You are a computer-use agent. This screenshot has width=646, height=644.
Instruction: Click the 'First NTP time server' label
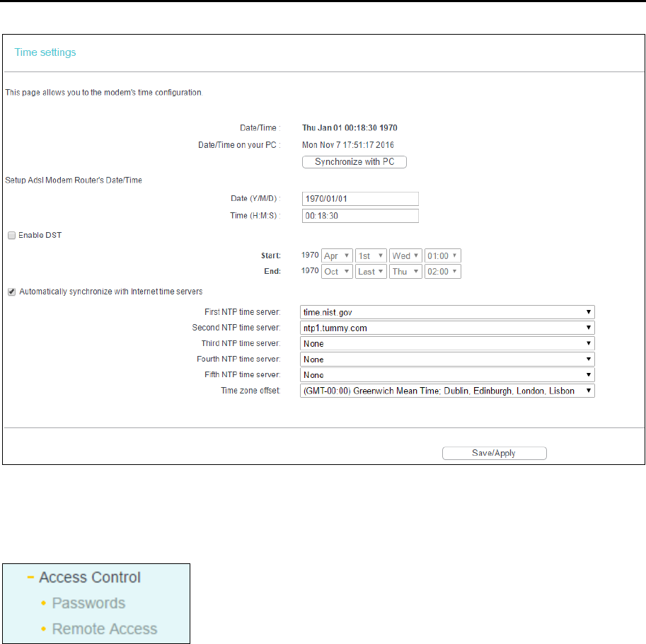[x=242, y=312]
